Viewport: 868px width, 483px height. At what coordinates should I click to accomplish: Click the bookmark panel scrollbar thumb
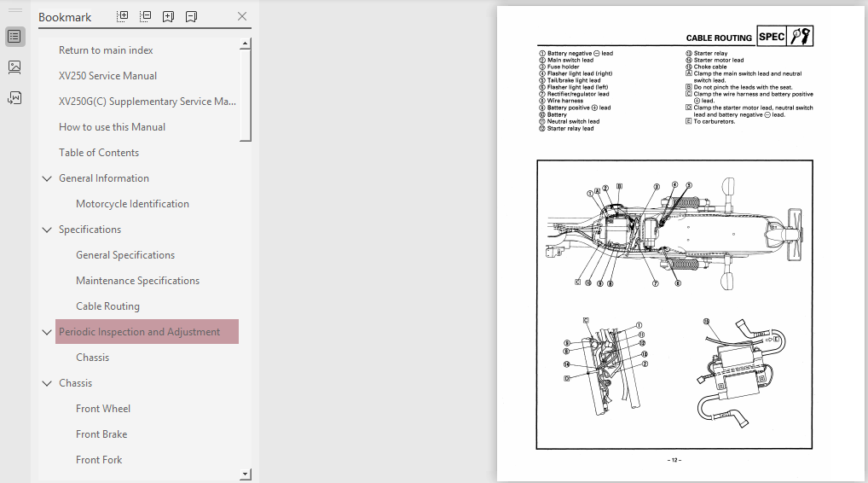coord(246,96)
